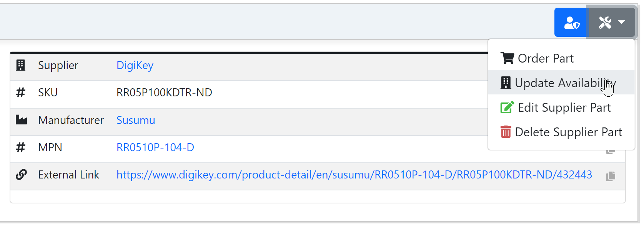The height and width of the screenshot is (228, 644).
Task: Choose Edit Supplier Part
Action: point(564,107)
